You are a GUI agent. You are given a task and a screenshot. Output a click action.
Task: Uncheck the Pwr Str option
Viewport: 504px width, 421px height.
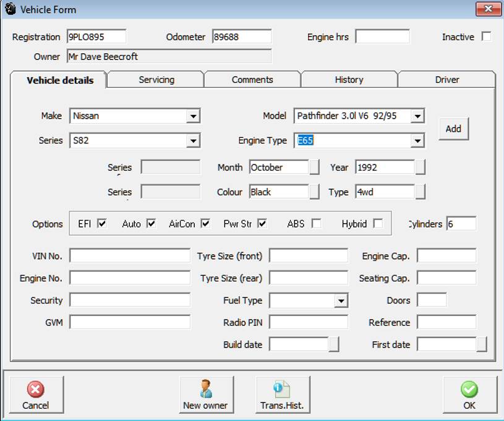point(262,223)
